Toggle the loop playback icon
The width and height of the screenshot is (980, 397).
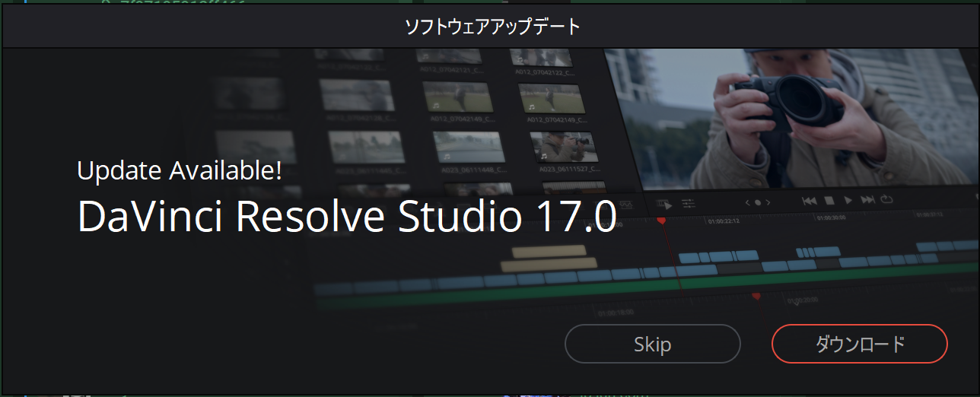click(887, 199)
